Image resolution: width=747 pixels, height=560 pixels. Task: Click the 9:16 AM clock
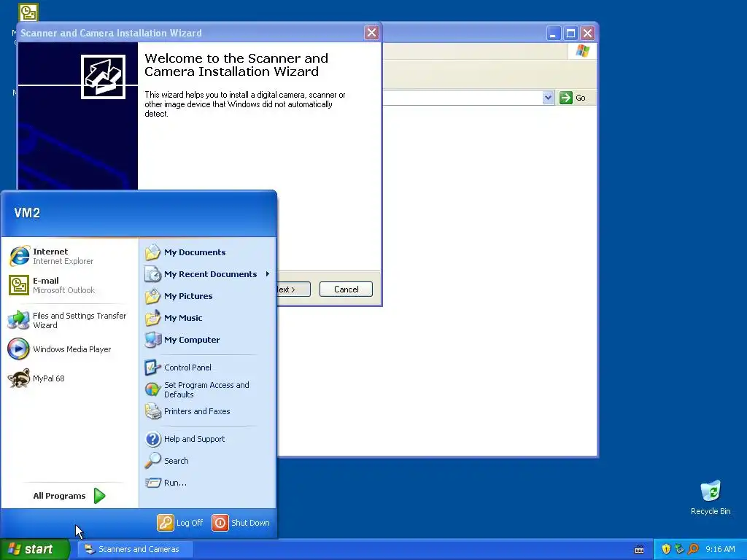point(720,550)
